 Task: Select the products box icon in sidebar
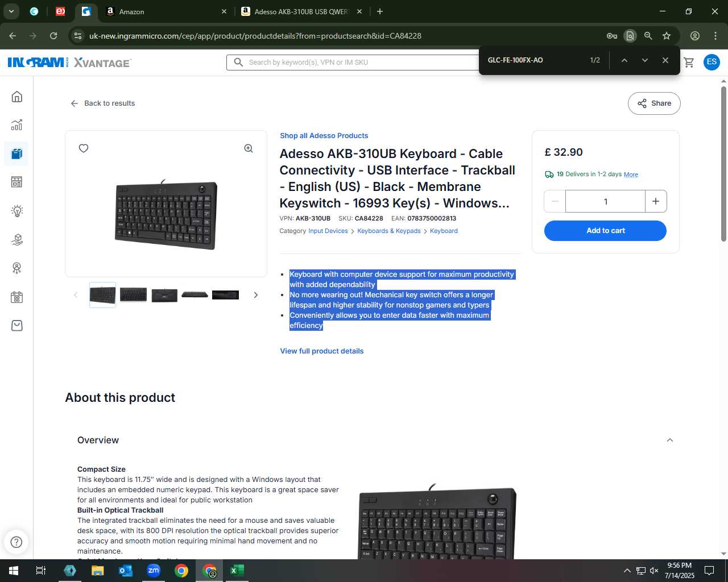(17, 153)
